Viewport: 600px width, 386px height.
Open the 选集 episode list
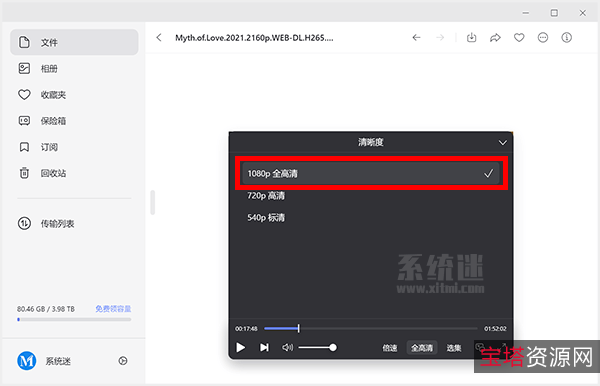click(454, 348)
